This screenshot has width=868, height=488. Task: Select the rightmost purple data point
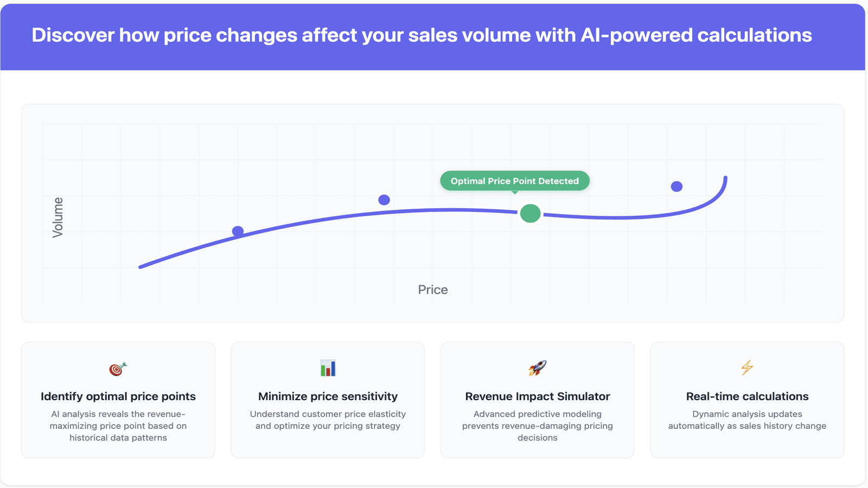676,187
